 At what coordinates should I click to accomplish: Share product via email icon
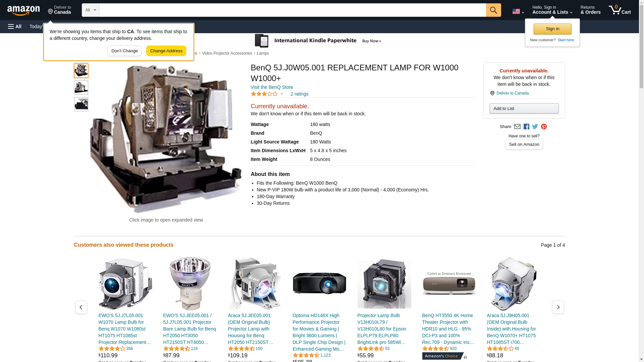517,127
